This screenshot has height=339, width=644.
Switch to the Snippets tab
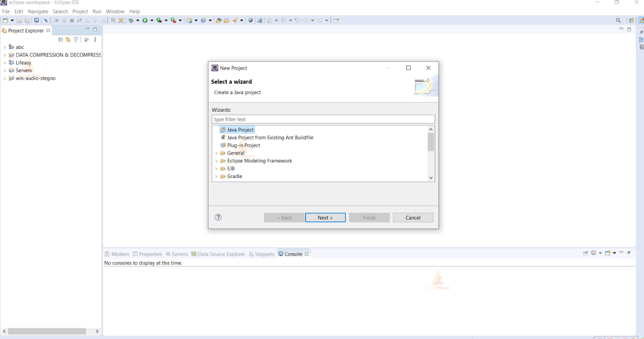click(262, 254)
